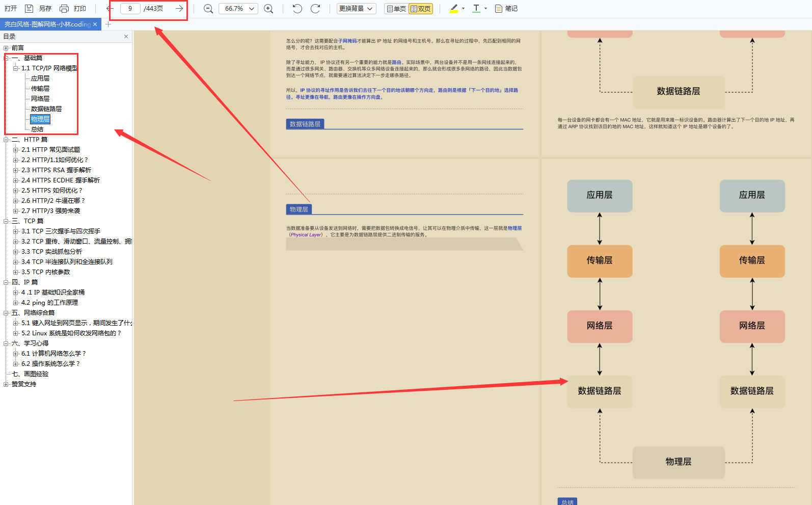
Task: Select the 亮白风格-图解网络-小林coding tab
Action: coord(47,24)
